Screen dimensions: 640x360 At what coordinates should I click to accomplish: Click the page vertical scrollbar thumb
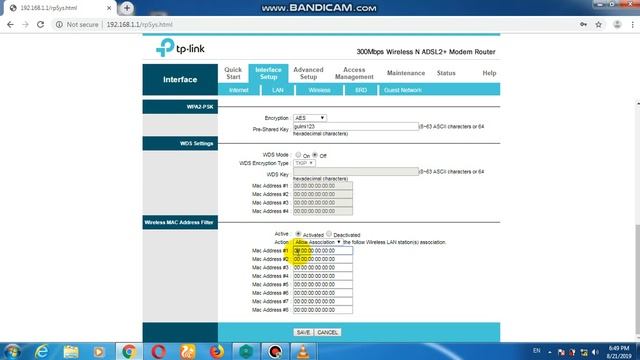point(637,279)
